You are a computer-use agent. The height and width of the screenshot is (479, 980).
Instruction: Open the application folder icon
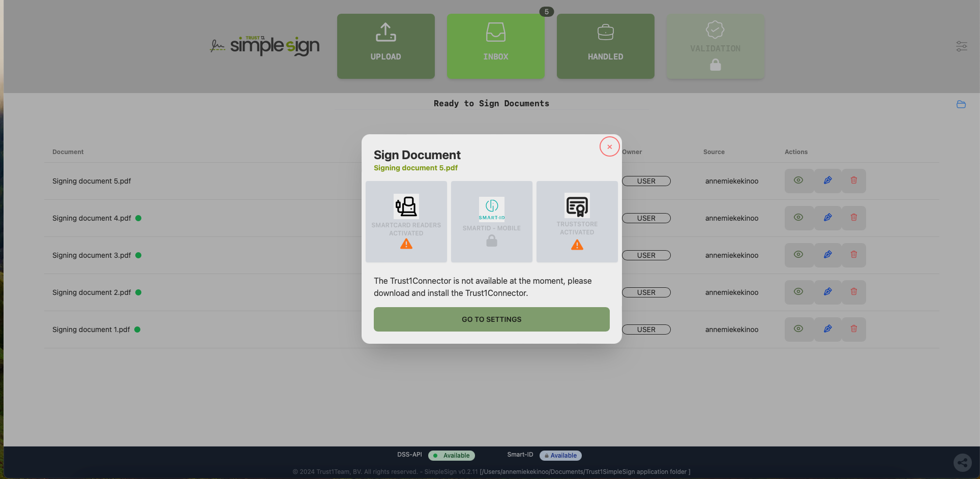tap(961, 104)
